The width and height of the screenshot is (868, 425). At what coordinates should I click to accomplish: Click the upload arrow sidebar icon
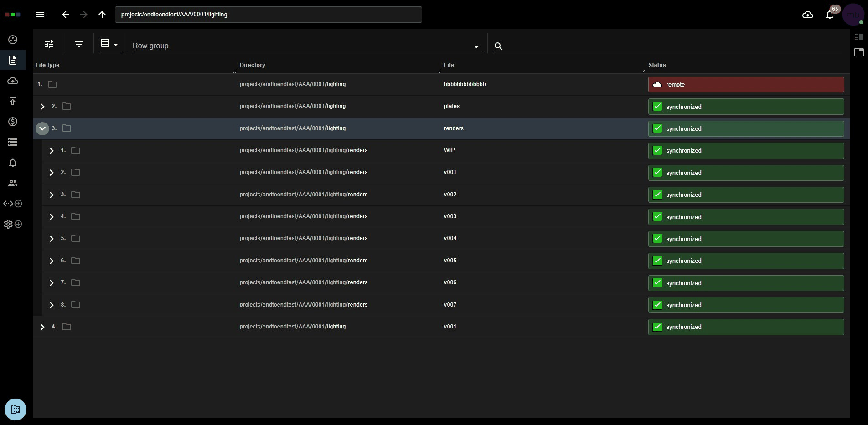click(13, 101)
